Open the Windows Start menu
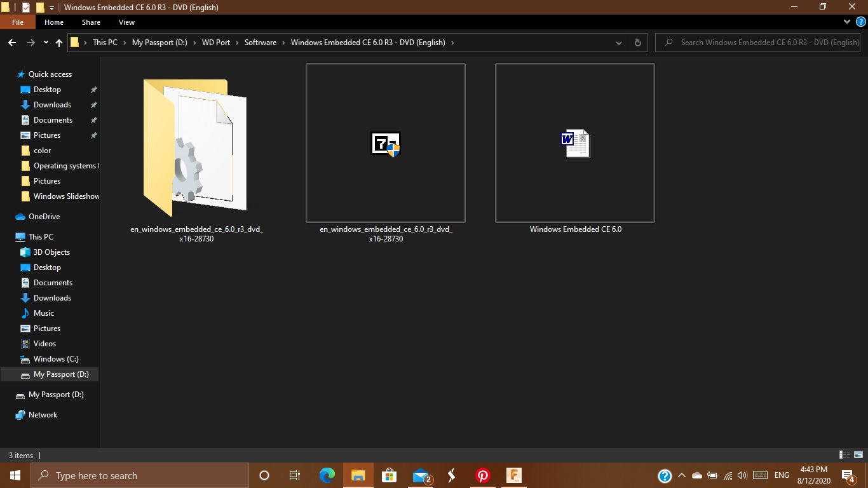Viewport: 868px width, 488px height. click(15, 475)
